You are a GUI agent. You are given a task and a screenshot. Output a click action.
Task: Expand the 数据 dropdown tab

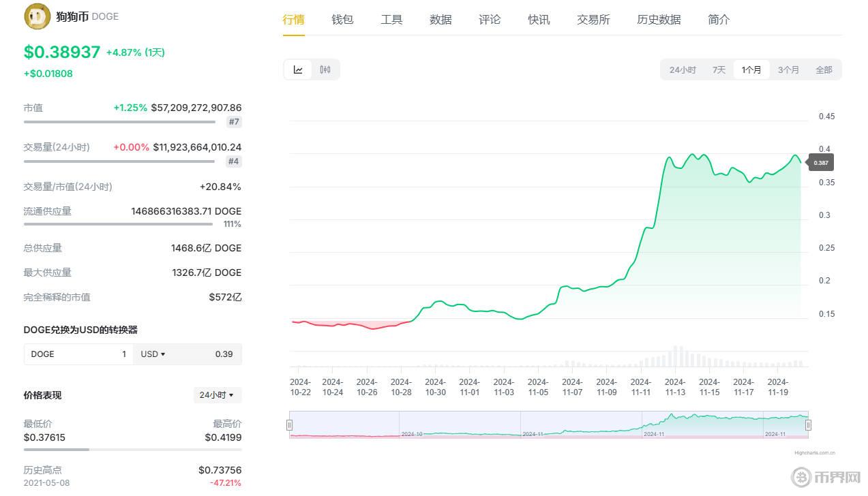(440, 20)
